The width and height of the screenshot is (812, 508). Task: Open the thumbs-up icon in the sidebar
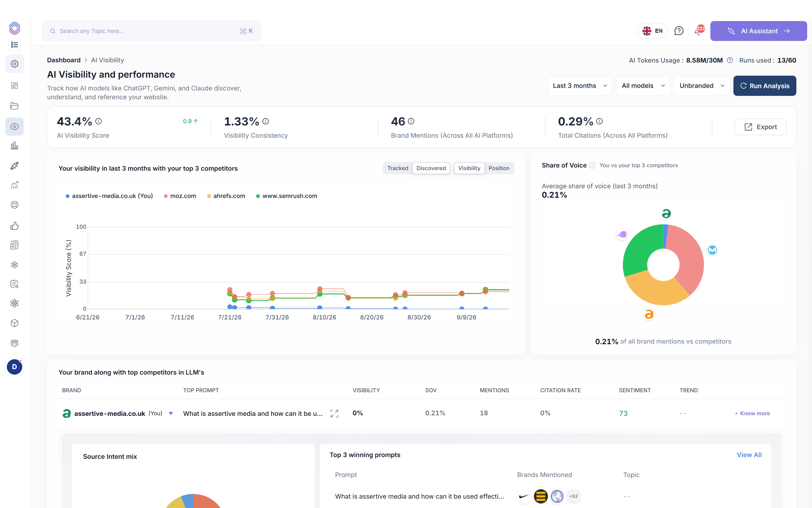pos(15,226)
